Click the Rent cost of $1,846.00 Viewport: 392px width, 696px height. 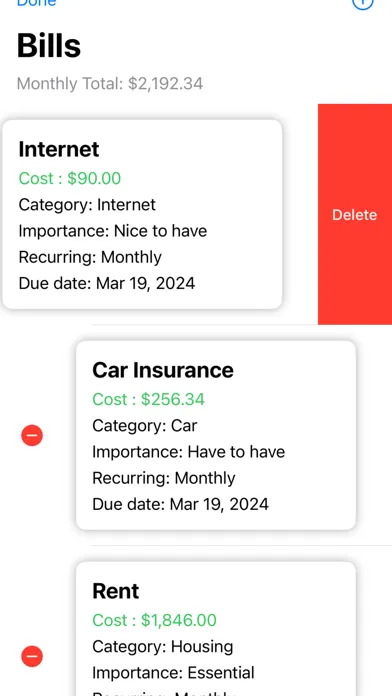point(154,620)
